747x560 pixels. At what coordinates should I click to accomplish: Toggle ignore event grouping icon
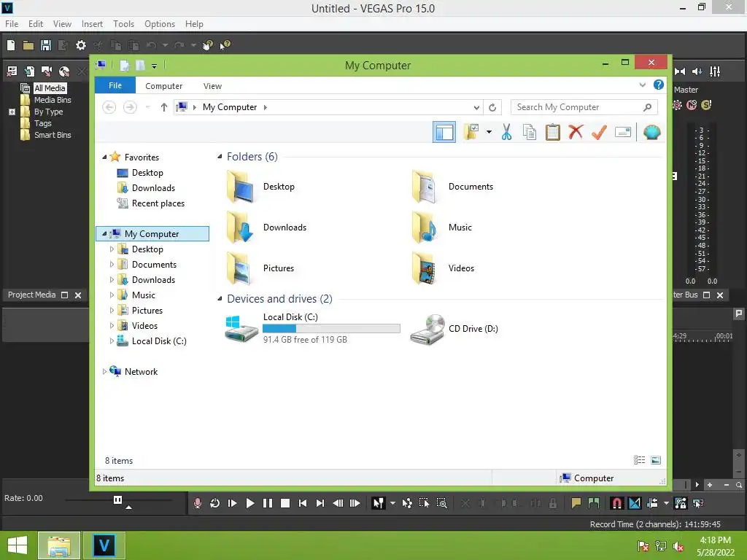click(x=698, y=503)
